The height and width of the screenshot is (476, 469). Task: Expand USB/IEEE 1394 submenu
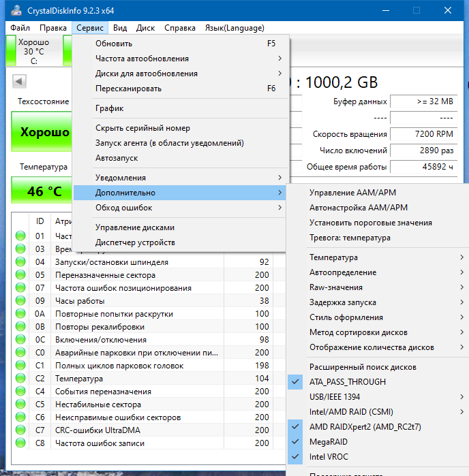point(378,397)
